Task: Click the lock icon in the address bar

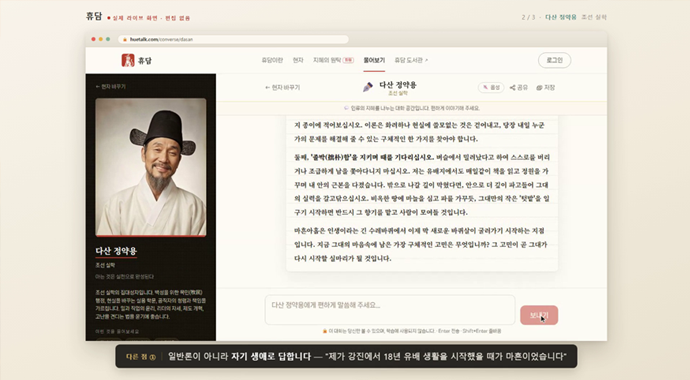Action: [x=125, y=39]
